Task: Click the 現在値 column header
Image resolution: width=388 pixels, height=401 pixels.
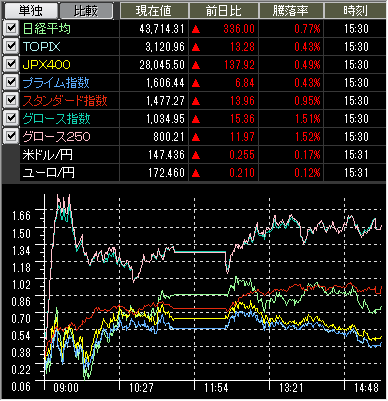Action: pos(154,11)
